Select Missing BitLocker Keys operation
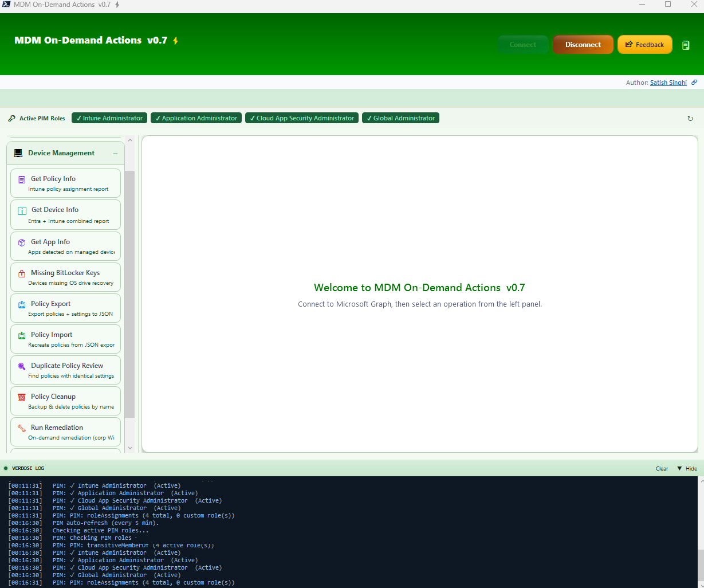 click(x=66, y=277)
